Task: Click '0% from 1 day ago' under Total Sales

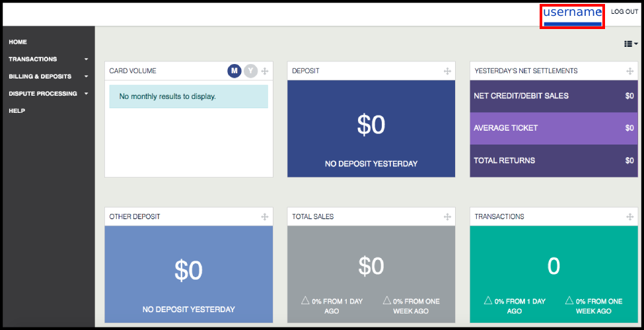Action: tap(332, 306)
